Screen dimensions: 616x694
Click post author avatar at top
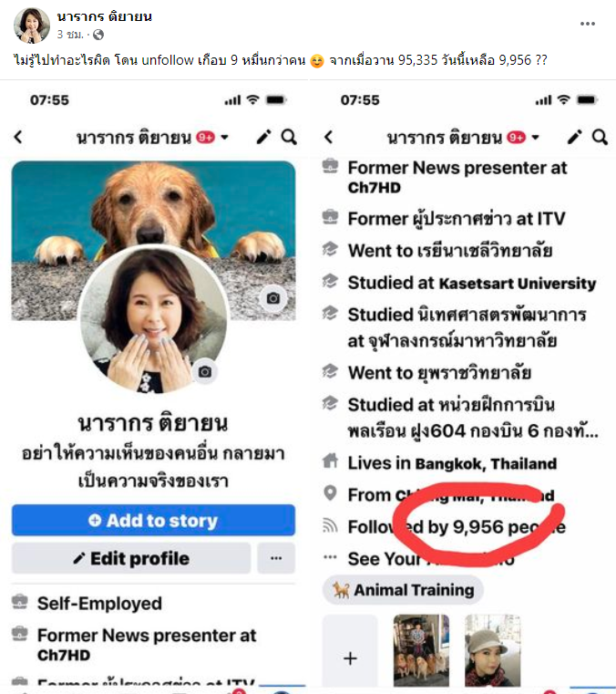click(x=32, y=26)
